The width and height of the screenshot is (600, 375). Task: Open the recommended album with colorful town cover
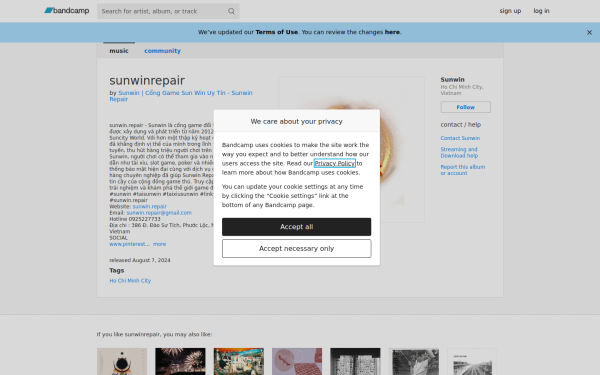click(239, 362)
